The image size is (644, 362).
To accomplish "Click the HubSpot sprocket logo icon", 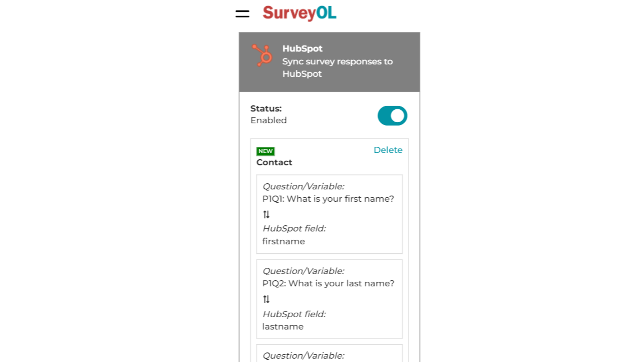I will [261, 56].
